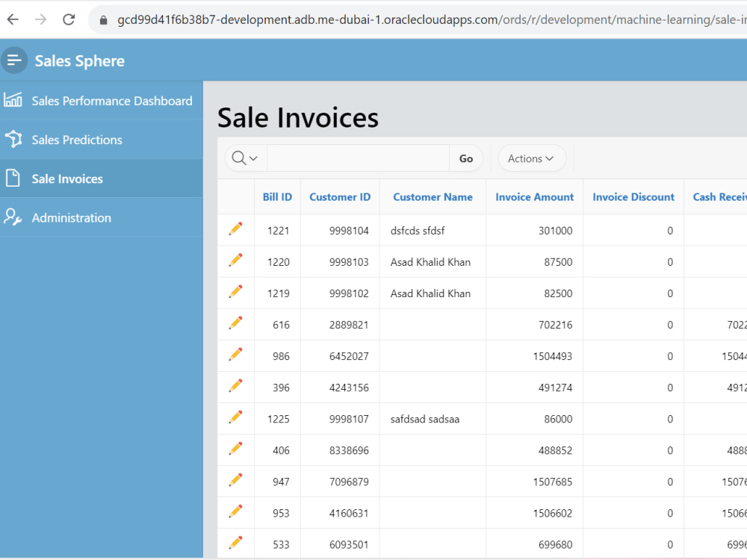Click the Go search button
The width and height of the screenshot is (747, 560).
coord(466,158)
